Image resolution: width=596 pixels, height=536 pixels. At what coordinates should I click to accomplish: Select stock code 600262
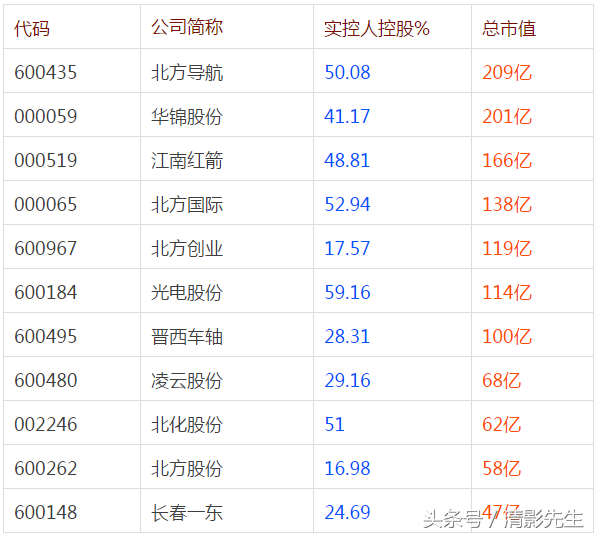click(46, 468)
